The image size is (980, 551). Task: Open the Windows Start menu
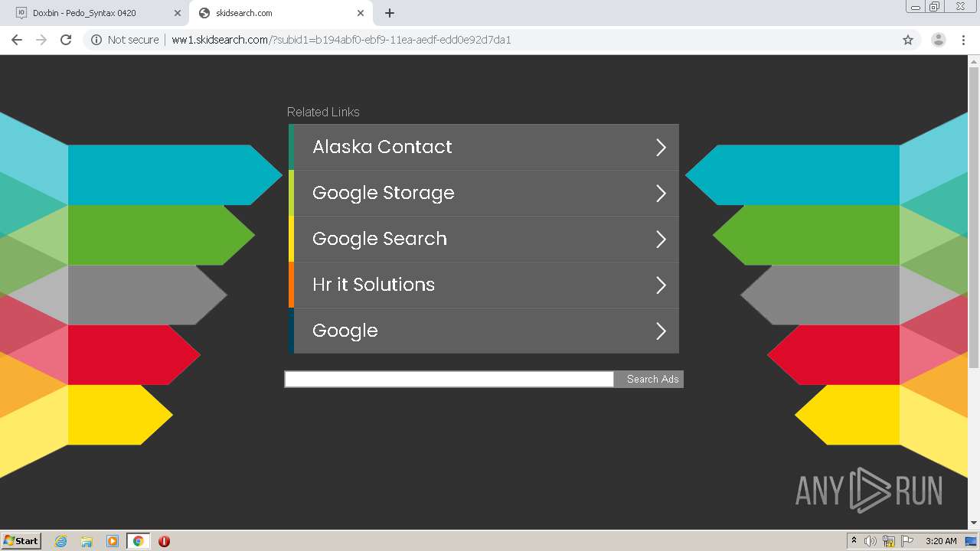(x=21, y=540)
